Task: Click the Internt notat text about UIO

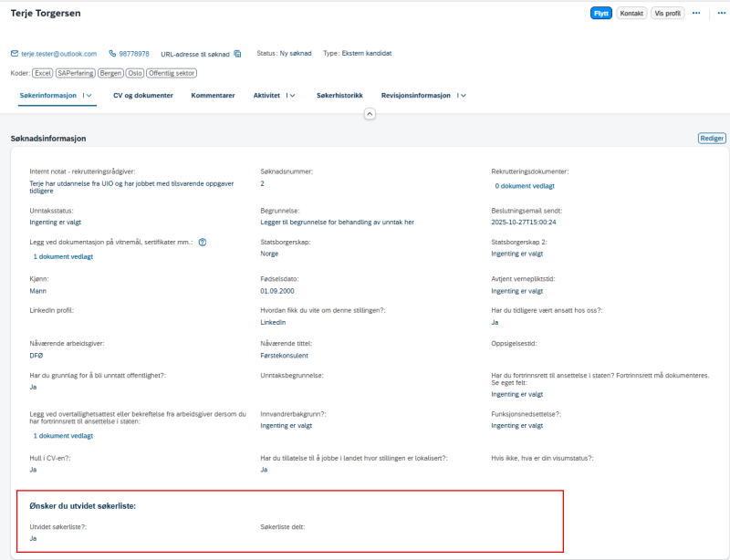Action: pyautogui.click(x=131, y=187)
